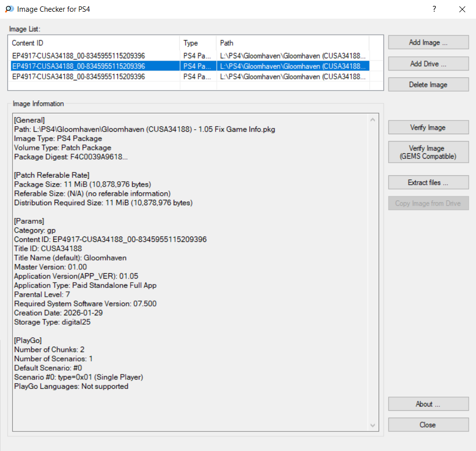Viewport: 476px width, 451px height.
Task: Open the Extract files dialog
Action: pyautogui.click(x=428, y=183)
